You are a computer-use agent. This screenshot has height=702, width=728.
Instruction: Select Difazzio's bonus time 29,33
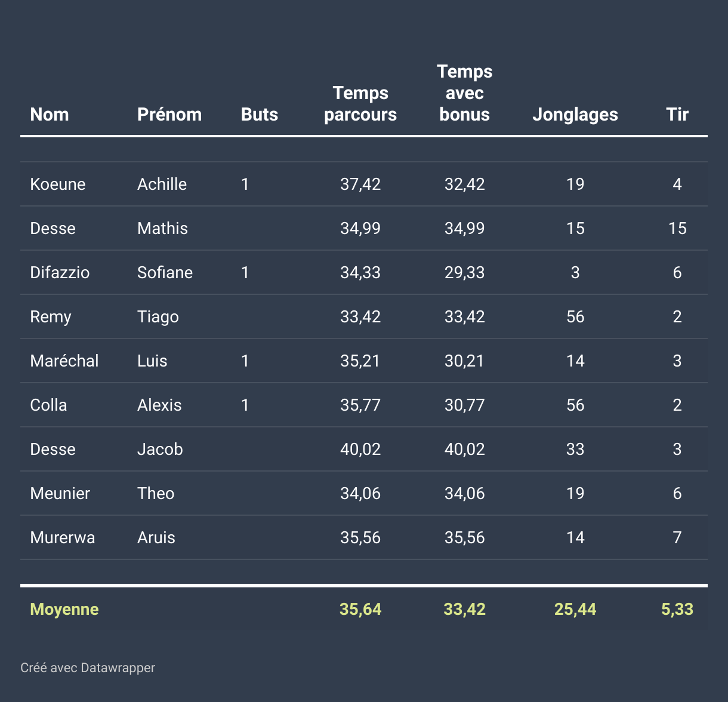click(465, 272)
